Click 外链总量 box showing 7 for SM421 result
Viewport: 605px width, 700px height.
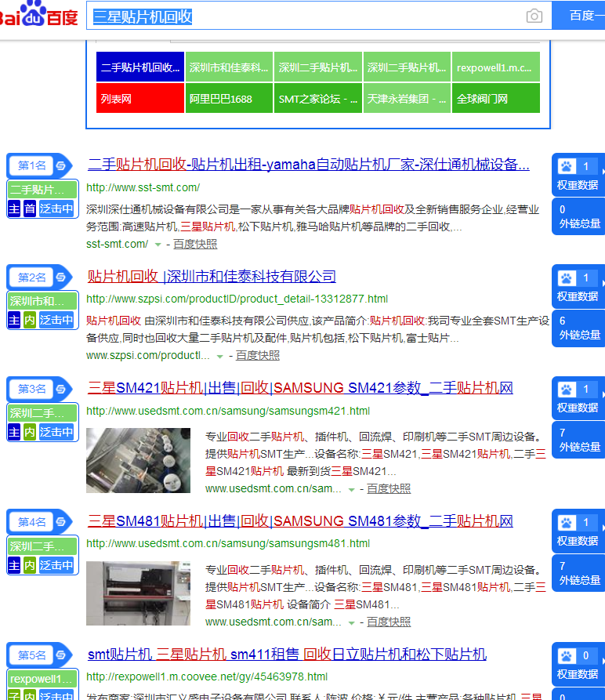[578, 440]
